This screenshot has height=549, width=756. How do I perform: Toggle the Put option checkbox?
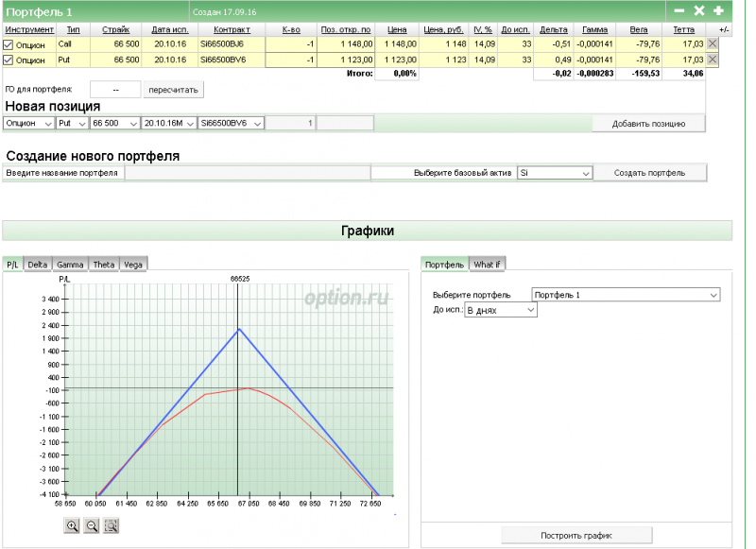[9, 60]
